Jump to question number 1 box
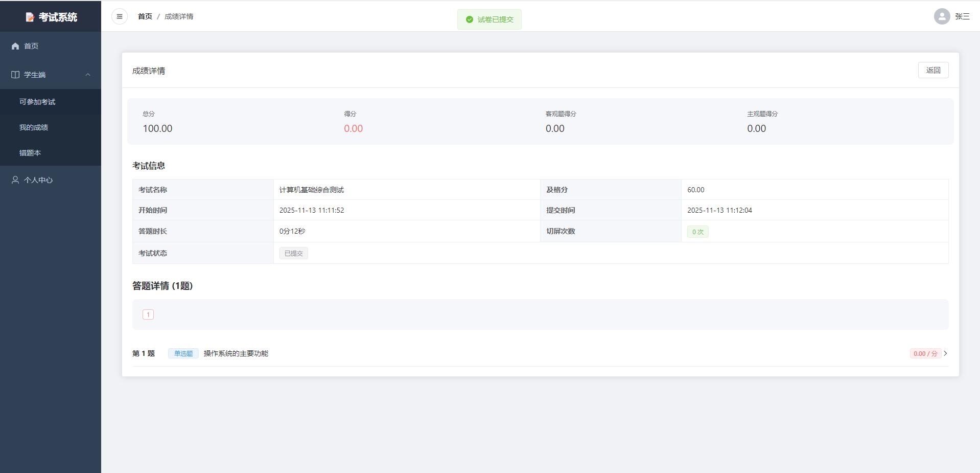The image size is (980, 473). click(148, 314)
